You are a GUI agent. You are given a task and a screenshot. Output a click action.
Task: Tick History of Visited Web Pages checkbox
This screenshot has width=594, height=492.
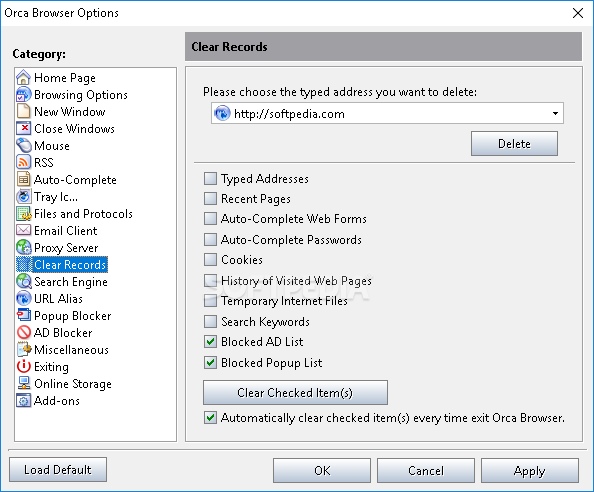(210, 280)
